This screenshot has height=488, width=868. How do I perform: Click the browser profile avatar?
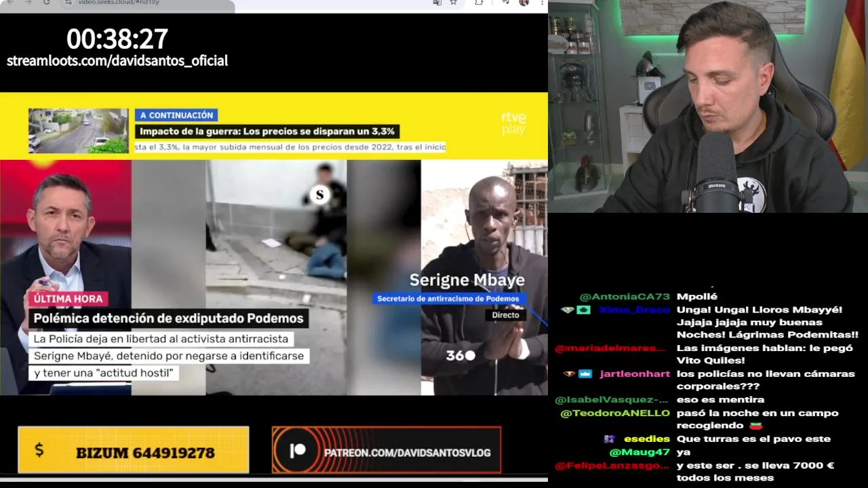[524, 3]
